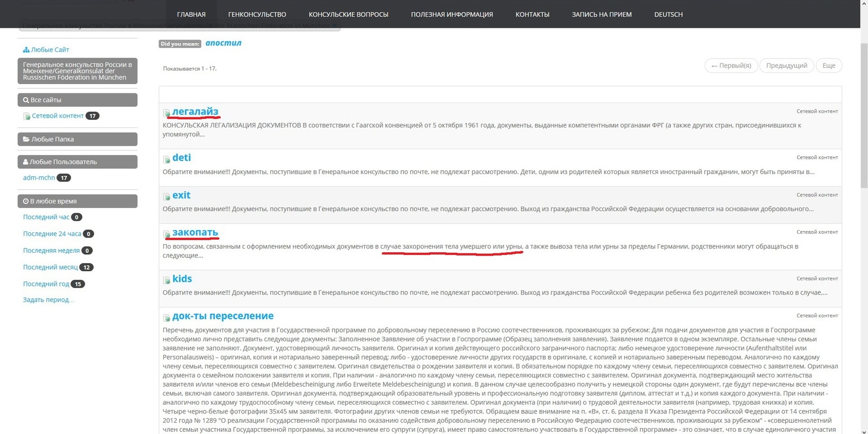Image resolution: width=868 pixels, height=434 pixels.
Task: Click Сетевой контент label on легалайз row
Action: coord(817,111)
